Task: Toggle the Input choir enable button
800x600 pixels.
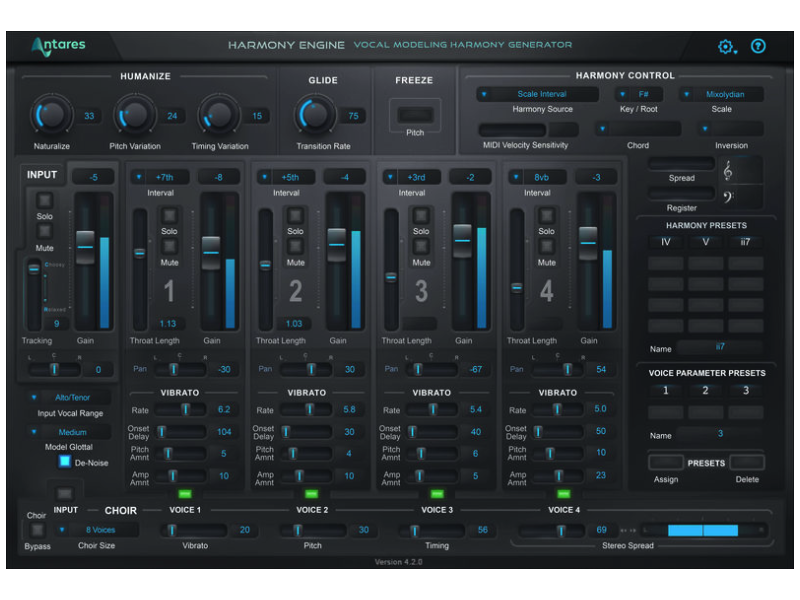Action: (64, 493)
